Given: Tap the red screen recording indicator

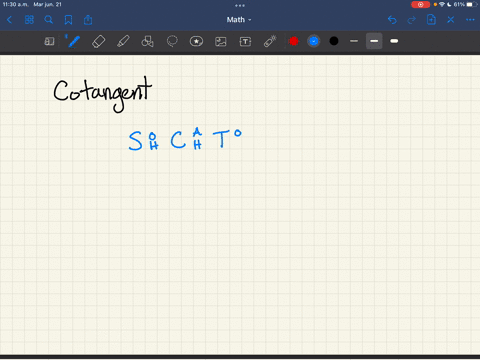Looking at the screenshot, I should (x=420, y=5).
